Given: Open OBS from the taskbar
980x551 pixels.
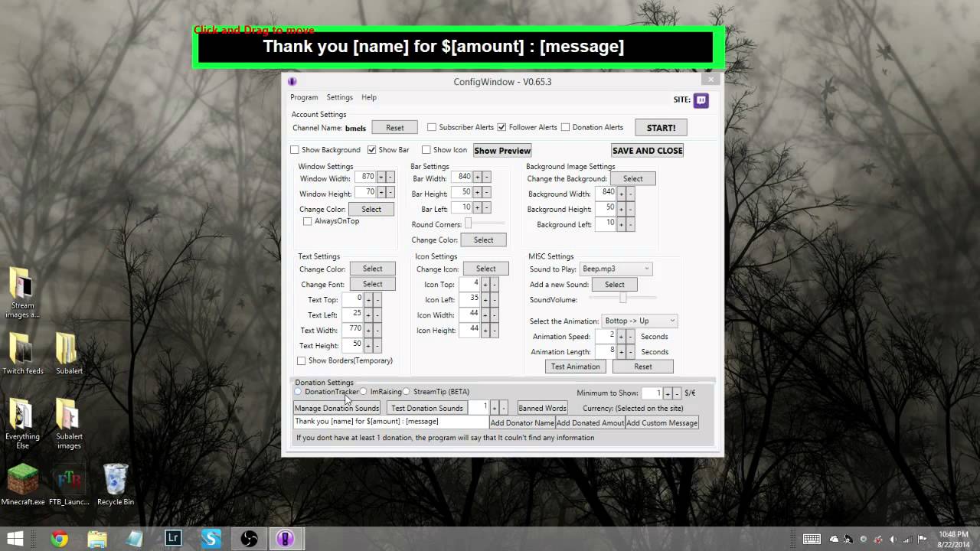Looking at the screenshot, I should pos(249,539).
